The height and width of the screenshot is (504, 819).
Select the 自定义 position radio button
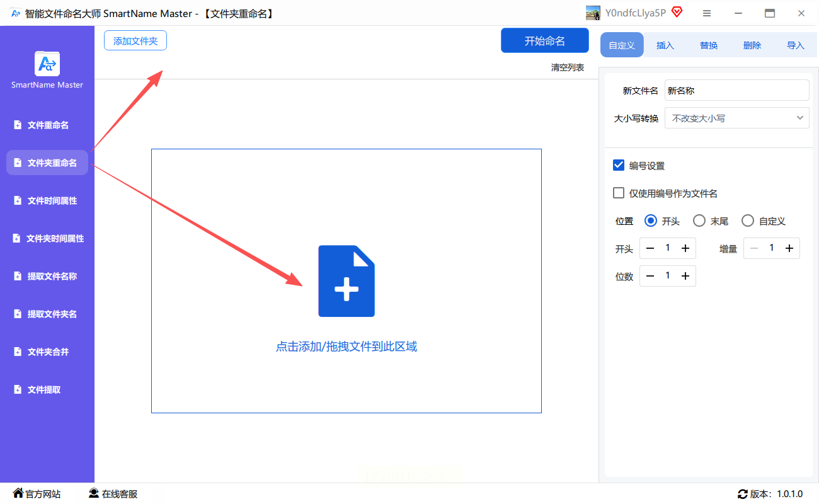(748, 220)
